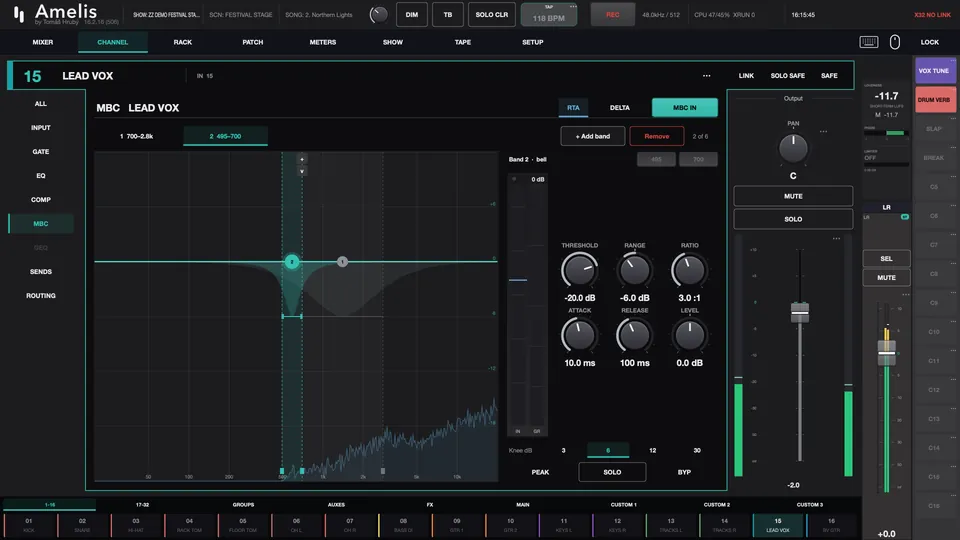Screen dimensions: 960x540
Task: Click the Lead Vox channel fader handle
Action: click(800, 312)
